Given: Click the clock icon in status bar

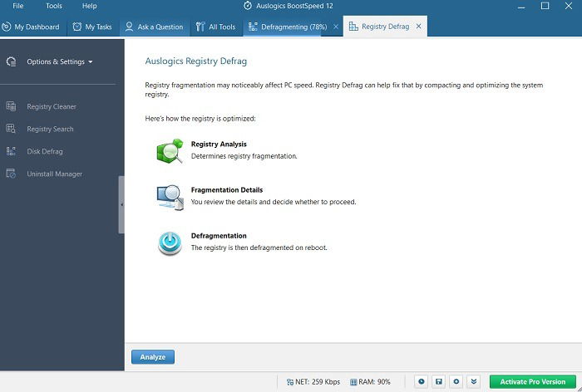Looking at the screenshot, I should [422, 381].
